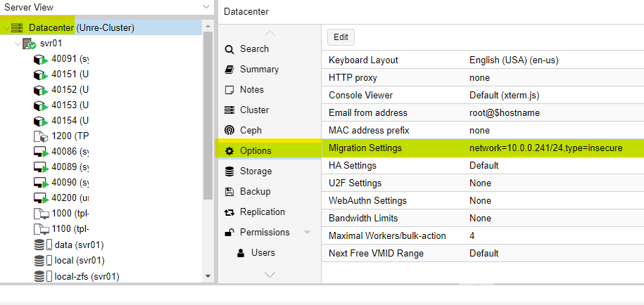
Task: Open the Replication menu item
Action: point(262,212)
